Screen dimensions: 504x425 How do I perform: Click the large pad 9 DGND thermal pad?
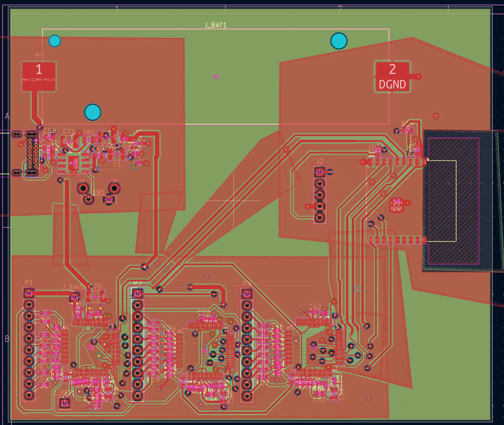tap(74, 163)
